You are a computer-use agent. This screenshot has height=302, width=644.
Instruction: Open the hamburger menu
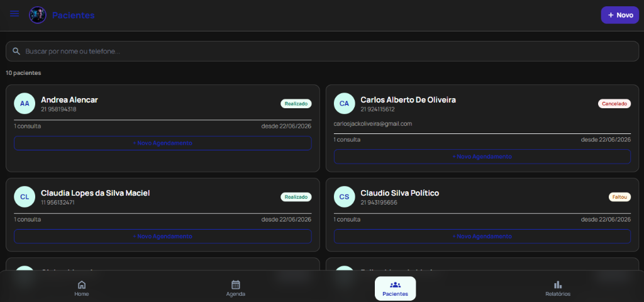(x=14, y=14)
